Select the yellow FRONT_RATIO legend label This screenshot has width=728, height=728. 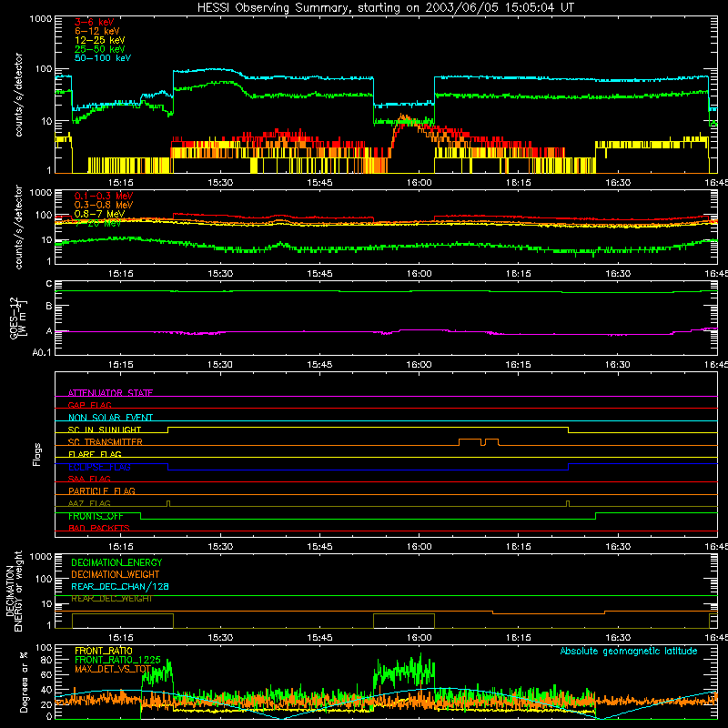point(104,651)
